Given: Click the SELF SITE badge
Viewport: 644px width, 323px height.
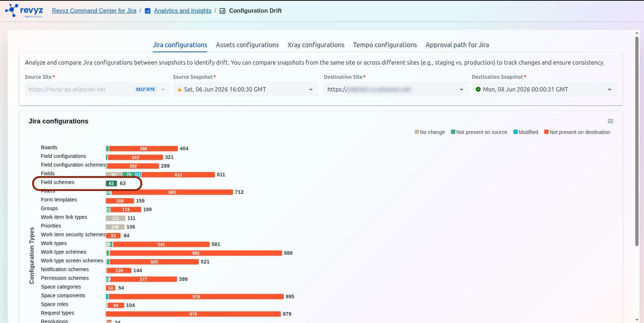Looking at the screenshot, I should pyautogui.click(x=145, y=89).
